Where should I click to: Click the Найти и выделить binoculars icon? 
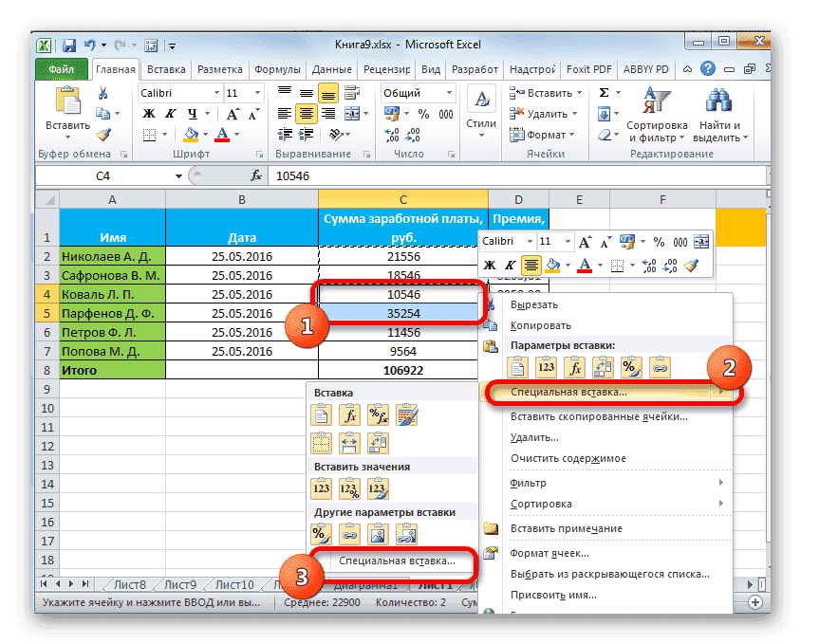tap(718, 99)
